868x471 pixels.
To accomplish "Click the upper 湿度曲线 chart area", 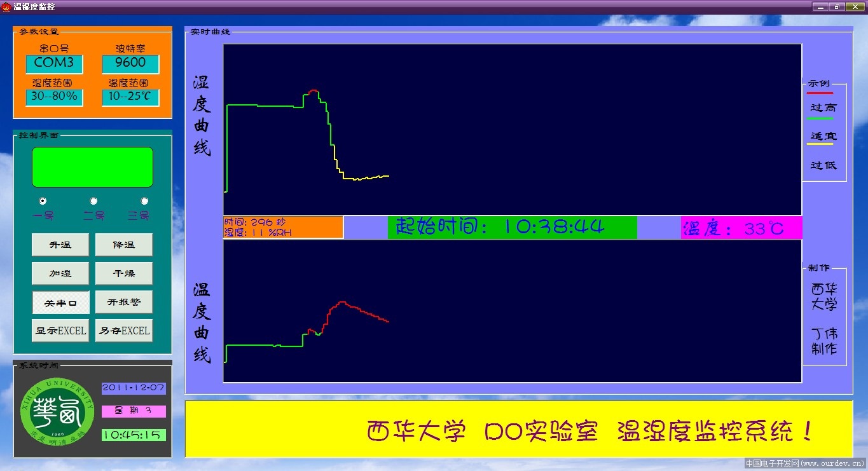I will [x=513, y=129].
